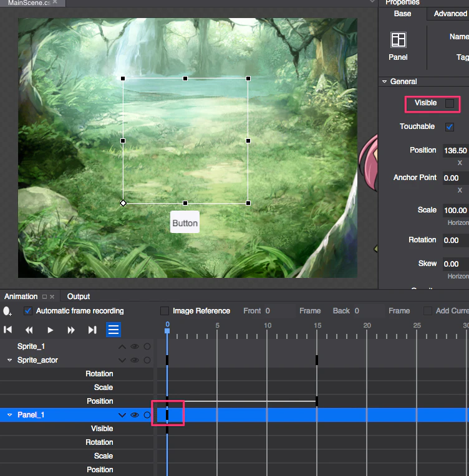This screenshot has width=469, height=476.
Task: Select Panel_1 keyframe at frame 0
Action: pos(167,415)
